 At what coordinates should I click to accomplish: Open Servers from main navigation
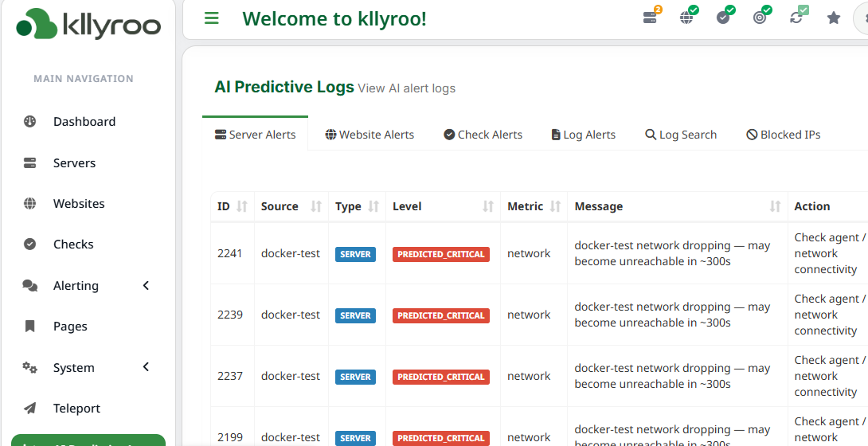tap(74, 162)
